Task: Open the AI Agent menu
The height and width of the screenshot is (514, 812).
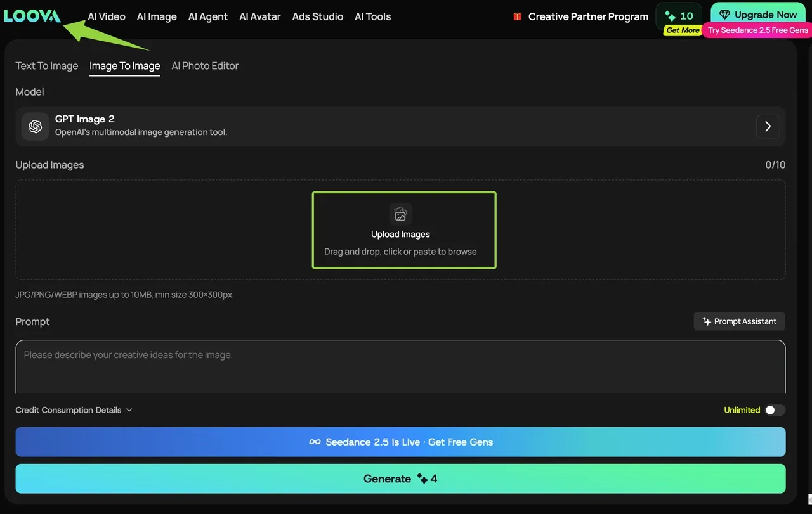Action: click(208, 16)
